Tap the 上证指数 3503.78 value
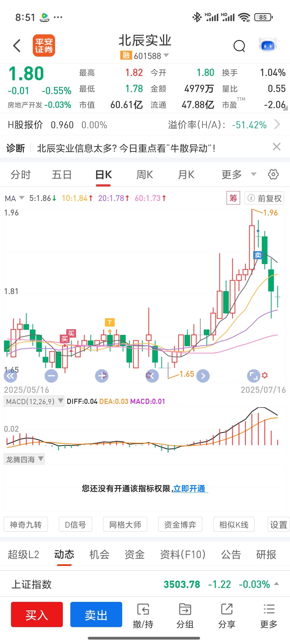The width and height of the screenshot is (290, 644). point(182,584)
